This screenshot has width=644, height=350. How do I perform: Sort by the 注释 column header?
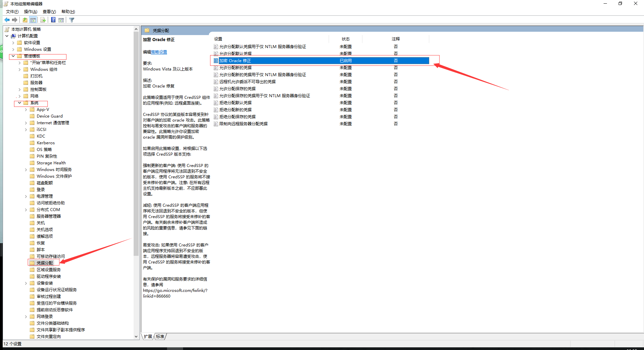(x=395, y=39)
